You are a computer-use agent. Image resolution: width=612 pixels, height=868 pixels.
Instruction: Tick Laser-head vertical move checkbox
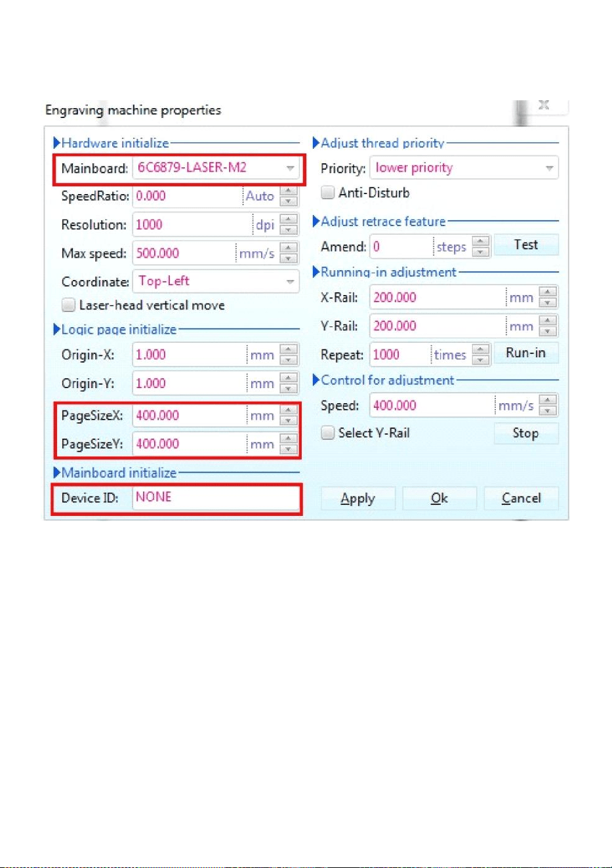68,305
